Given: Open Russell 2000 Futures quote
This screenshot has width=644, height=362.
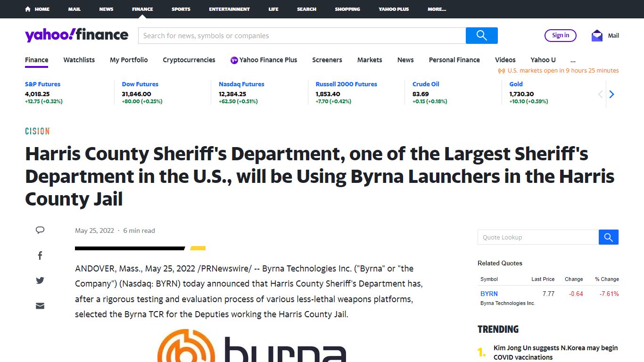Looking at the screenshot, I should [x=347, y=84].
